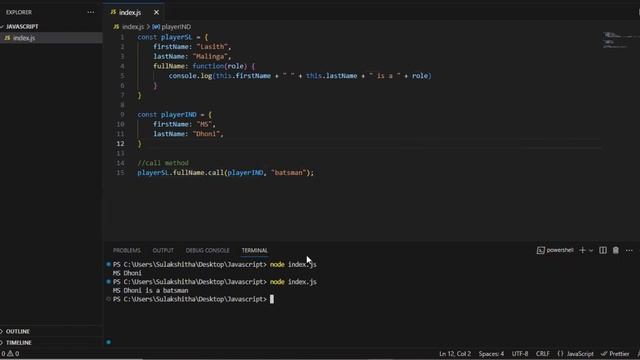Change end of line sequence CRLF
640x360 pixels.
(542, 354)
